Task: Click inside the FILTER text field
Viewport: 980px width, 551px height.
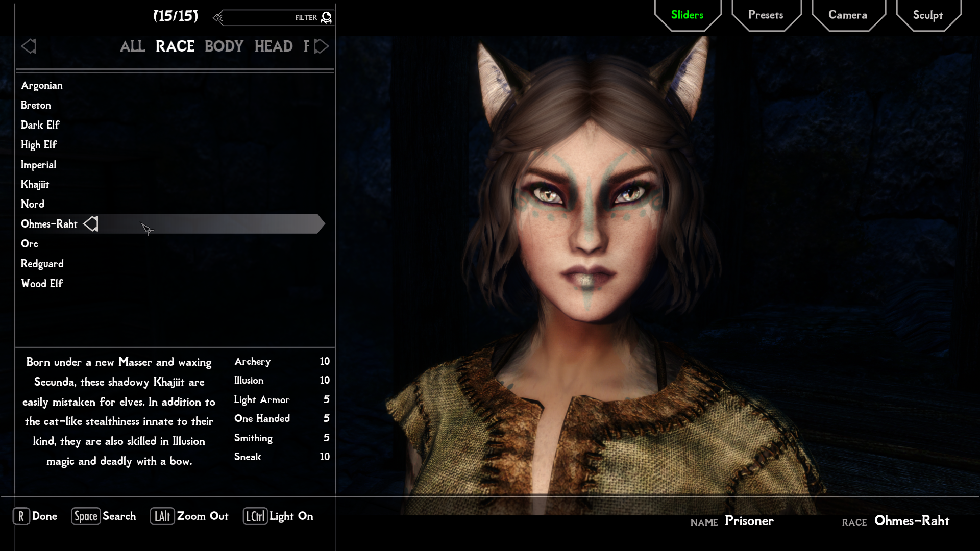Action: point(260,18)
